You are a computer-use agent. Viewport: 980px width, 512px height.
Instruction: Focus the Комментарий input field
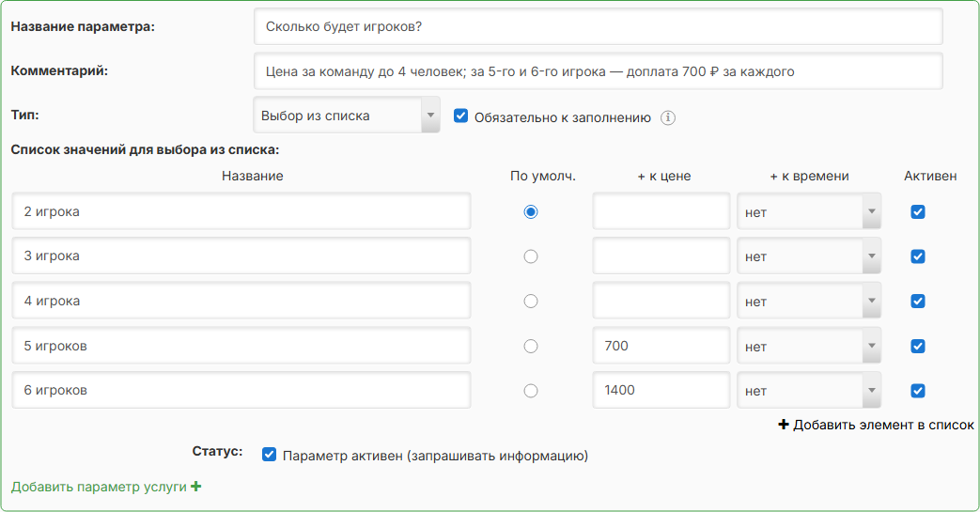pyautogui.click(x=599, y=71)
